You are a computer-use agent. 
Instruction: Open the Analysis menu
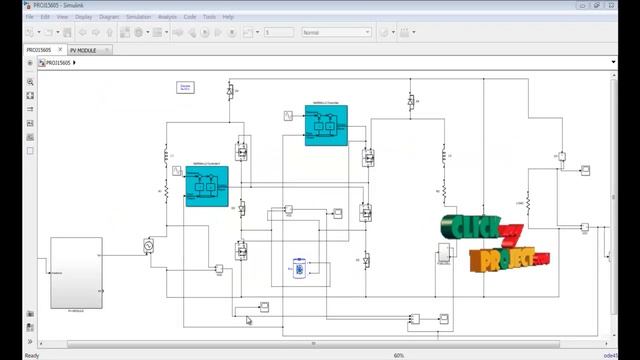[x=167, y=17]
